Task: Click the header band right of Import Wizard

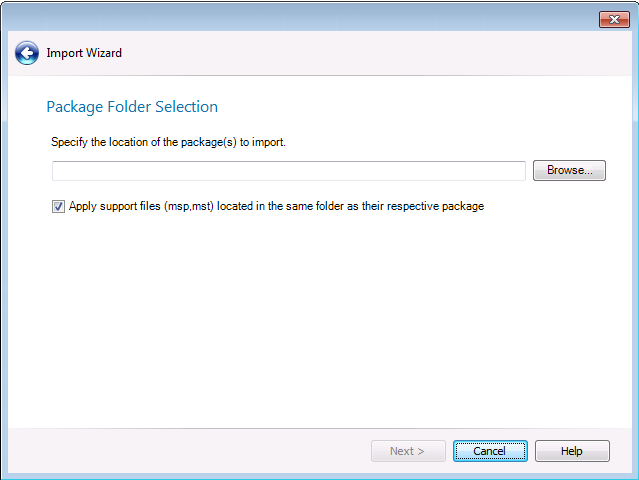Action: (380, 53)
